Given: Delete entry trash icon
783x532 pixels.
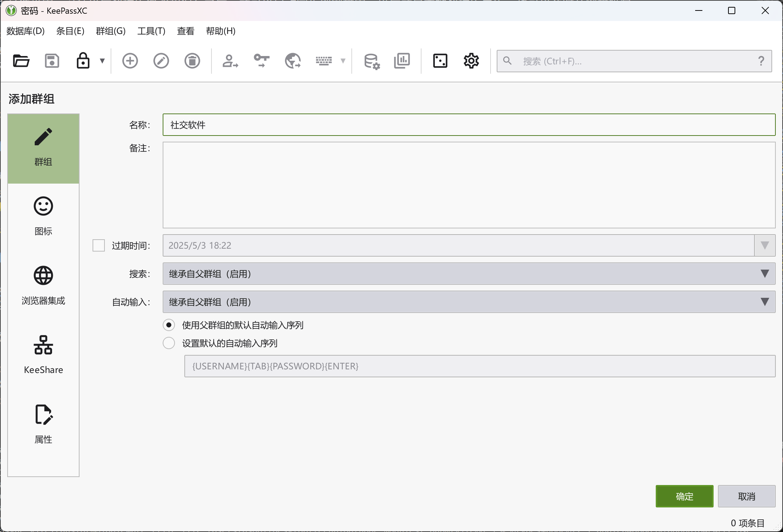Looking at the screenshot, I should point(192,61).
